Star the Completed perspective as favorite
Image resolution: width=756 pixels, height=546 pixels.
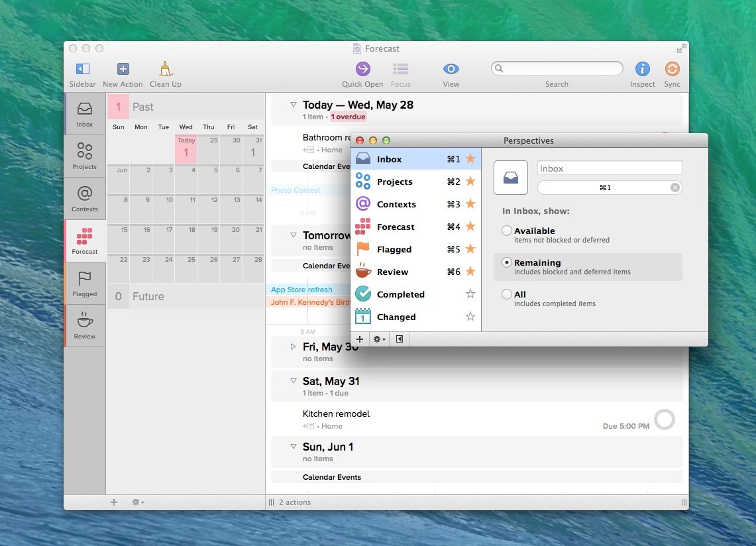[x=470, y=294]
